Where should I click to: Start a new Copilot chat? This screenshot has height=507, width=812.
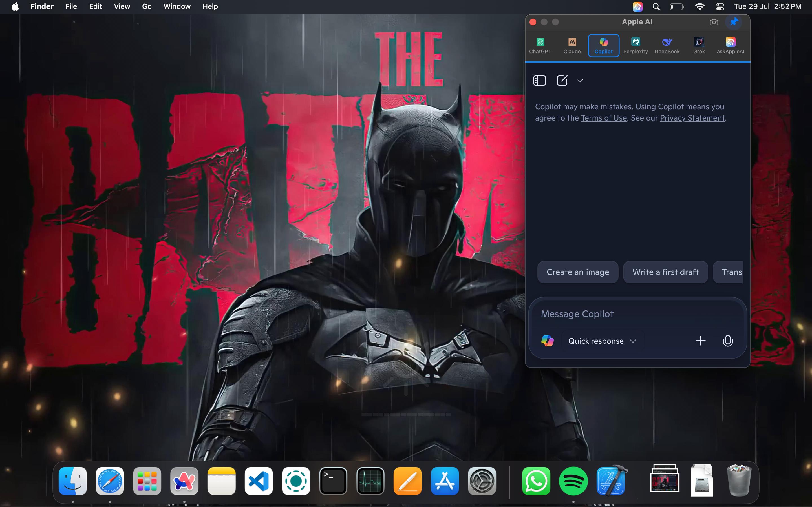(562, 81)
